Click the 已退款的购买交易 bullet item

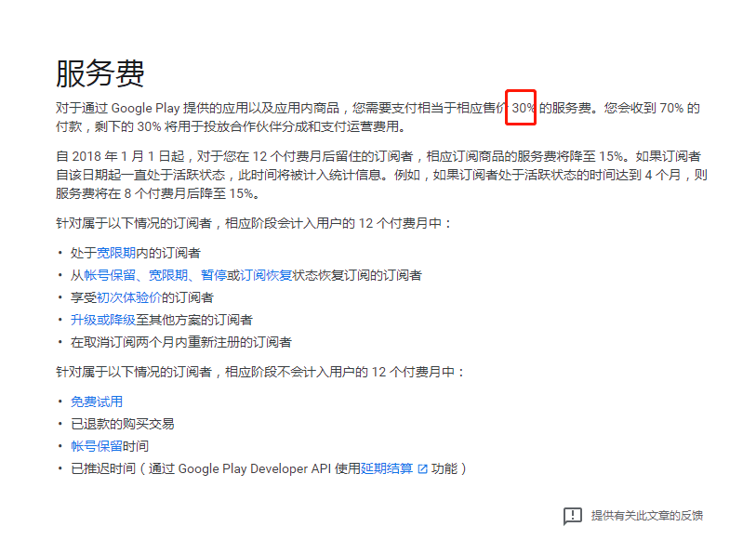click(122, 424)
